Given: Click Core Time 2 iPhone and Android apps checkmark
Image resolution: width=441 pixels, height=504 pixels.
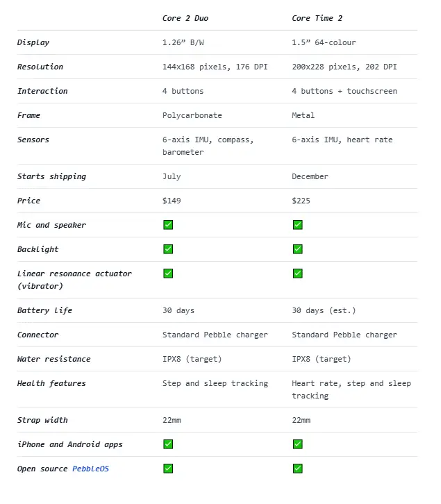Looking at the screenshot, I should (297, 444).
